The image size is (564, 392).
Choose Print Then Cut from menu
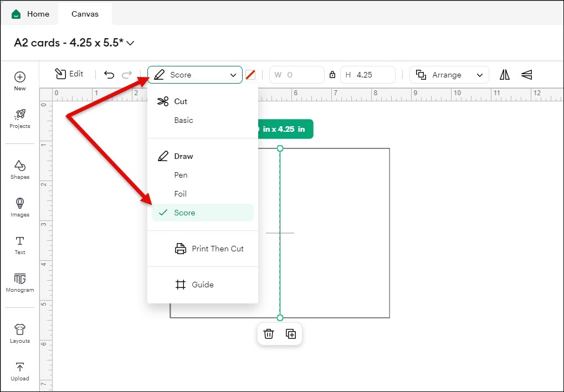[217, 249]
